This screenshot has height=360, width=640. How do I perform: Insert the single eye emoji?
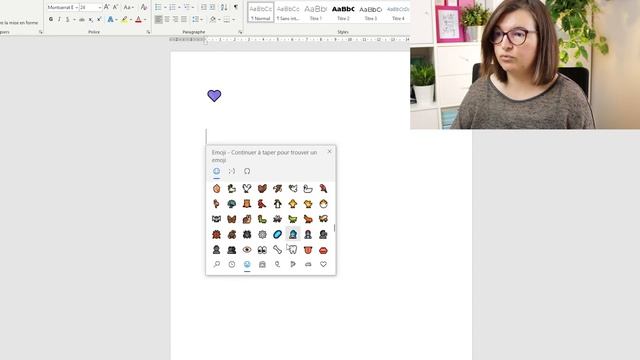point(247,249)
